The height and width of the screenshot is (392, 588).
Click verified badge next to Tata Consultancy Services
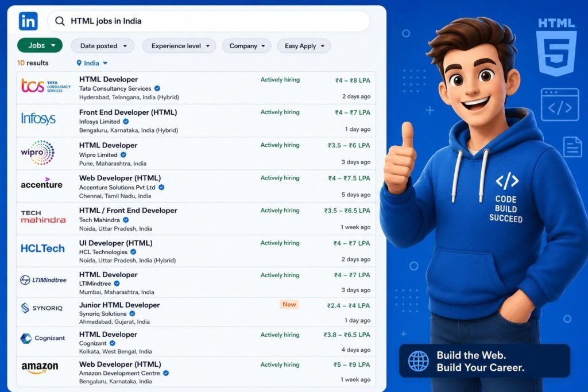coord(157,88)
